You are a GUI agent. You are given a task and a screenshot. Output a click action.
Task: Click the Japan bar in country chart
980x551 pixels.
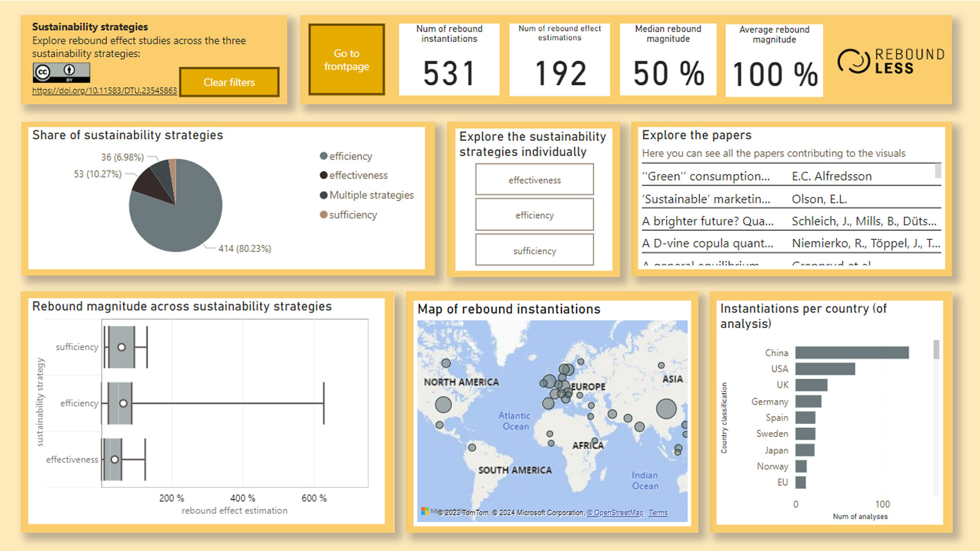click(x=804, y=450)
